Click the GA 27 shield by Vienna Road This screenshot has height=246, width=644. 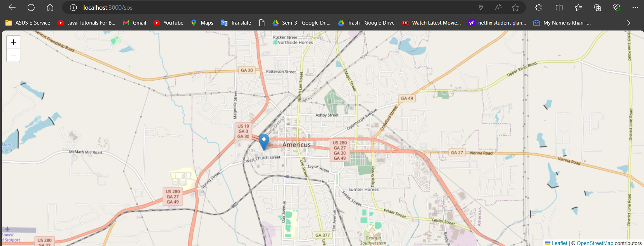click(x=457, y=153)
